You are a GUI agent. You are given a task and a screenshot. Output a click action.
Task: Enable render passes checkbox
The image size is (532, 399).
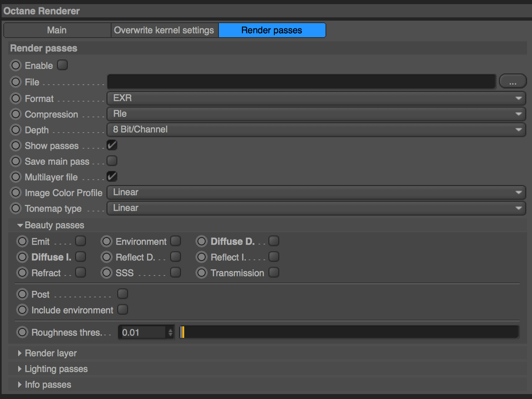point(62,65)
